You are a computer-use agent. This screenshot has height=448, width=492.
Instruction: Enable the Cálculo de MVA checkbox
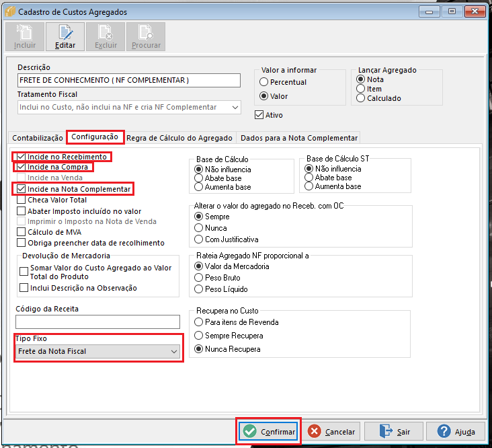tap(49, 232)
